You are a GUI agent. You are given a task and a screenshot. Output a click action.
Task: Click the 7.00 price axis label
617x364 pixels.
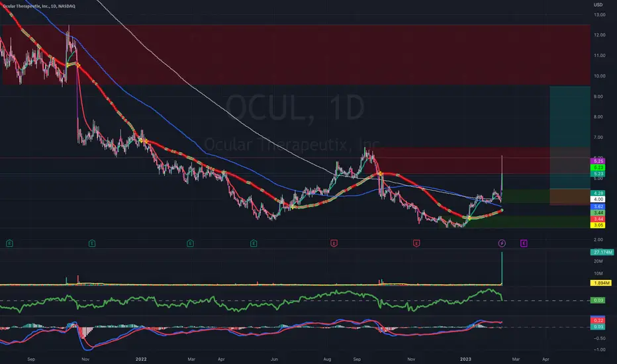(598, 138)
